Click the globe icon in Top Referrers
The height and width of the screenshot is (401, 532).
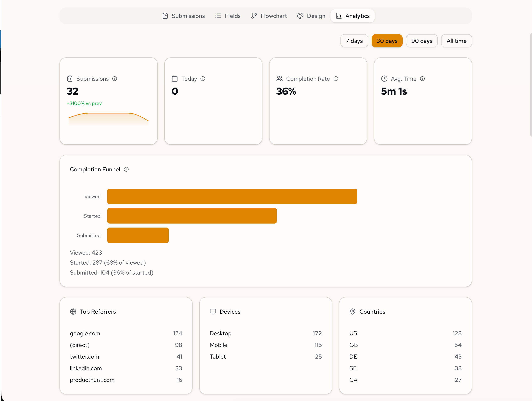click(x=73, y=312)
